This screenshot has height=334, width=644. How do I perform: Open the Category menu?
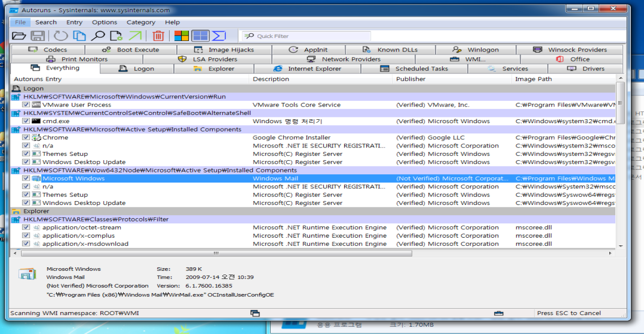click(x=141, y=22)
